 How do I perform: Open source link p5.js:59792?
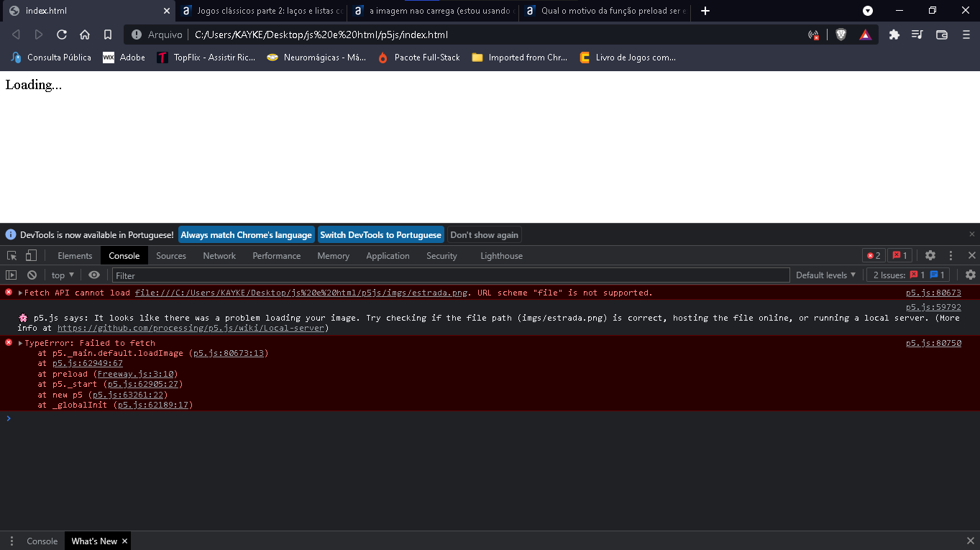click(933, 307)
